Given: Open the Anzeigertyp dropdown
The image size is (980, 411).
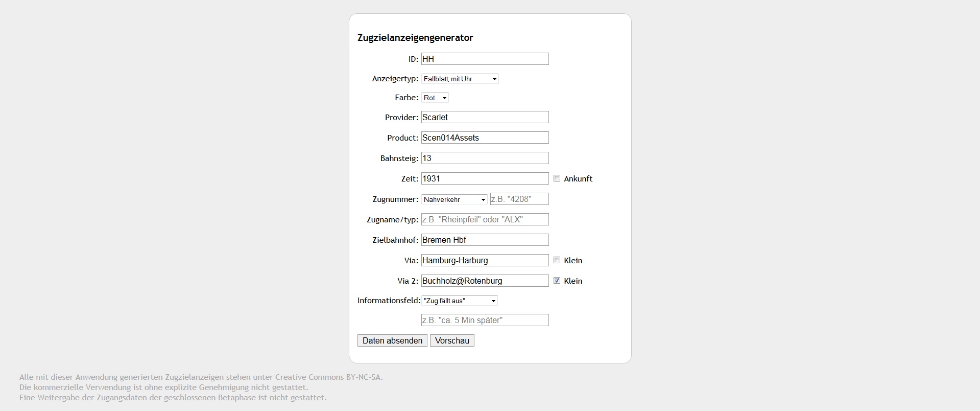Looking at the screenshot, I should click(460, 79).
